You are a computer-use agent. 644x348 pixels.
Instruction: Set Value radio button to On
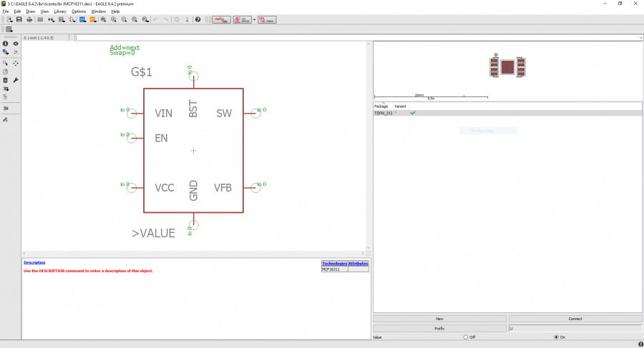(x=556, y=337)
